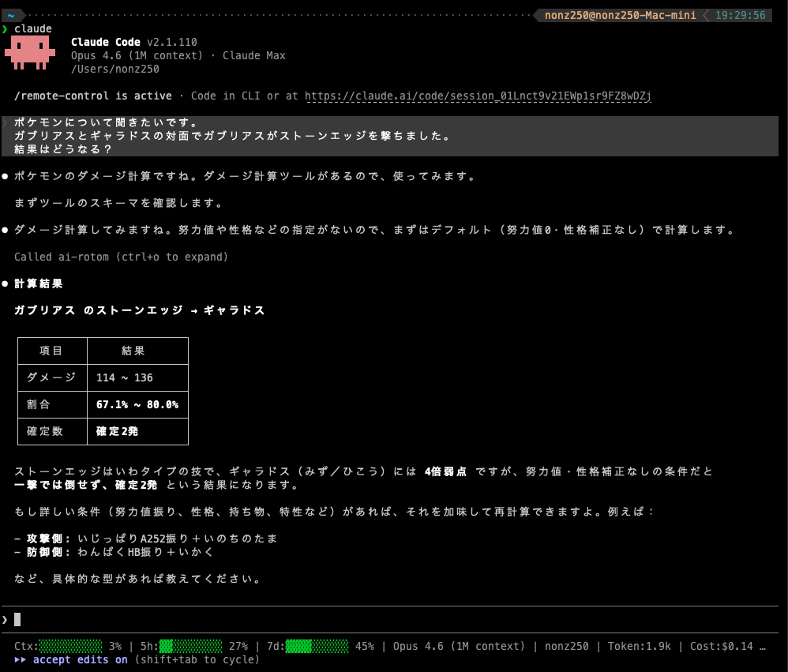Viewport: 788px width, 672px height.
Task: Click the 5h '27%' value in status bar
Action: [238, 646]
